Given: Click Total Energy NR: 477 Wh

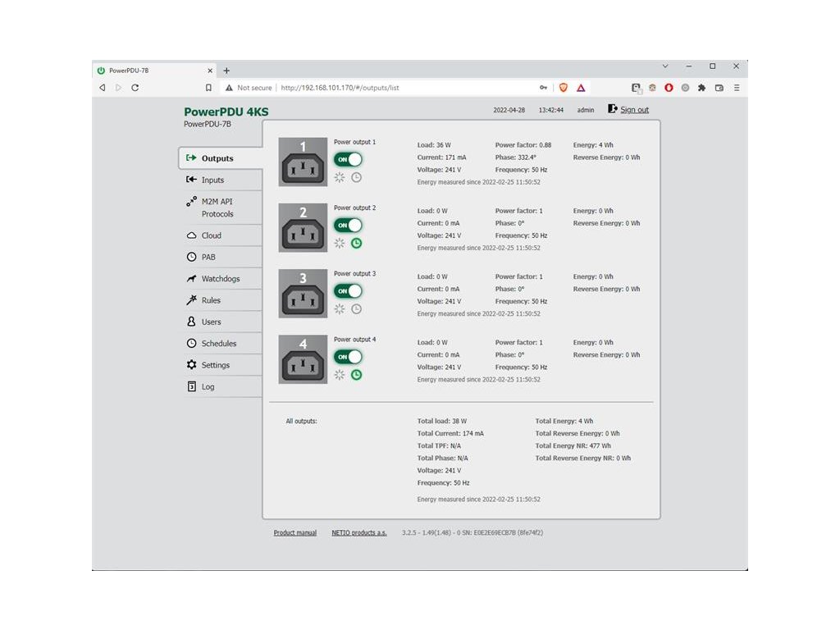Looking at the screenshot, I should 573,445.
